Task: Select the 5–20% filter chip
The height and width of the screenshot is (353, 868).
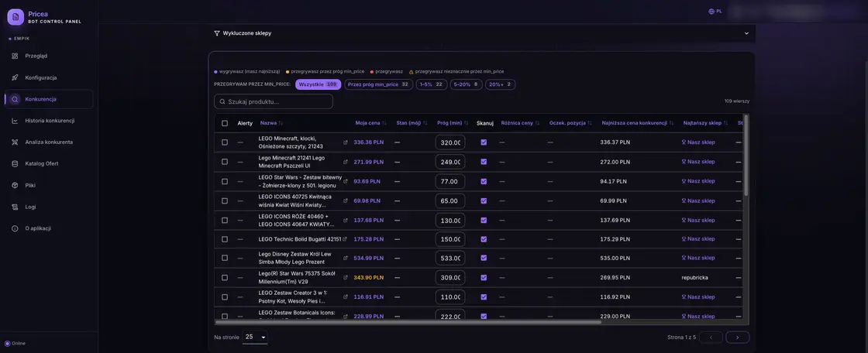Action: click(x=466, y=84)
